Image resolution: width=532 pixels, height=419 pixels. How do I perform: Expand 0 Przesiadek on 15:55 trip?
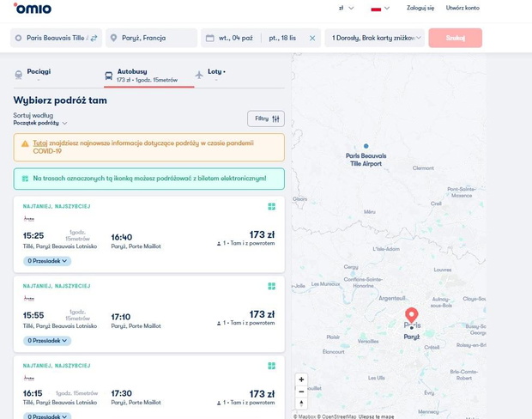click(47, 341)
